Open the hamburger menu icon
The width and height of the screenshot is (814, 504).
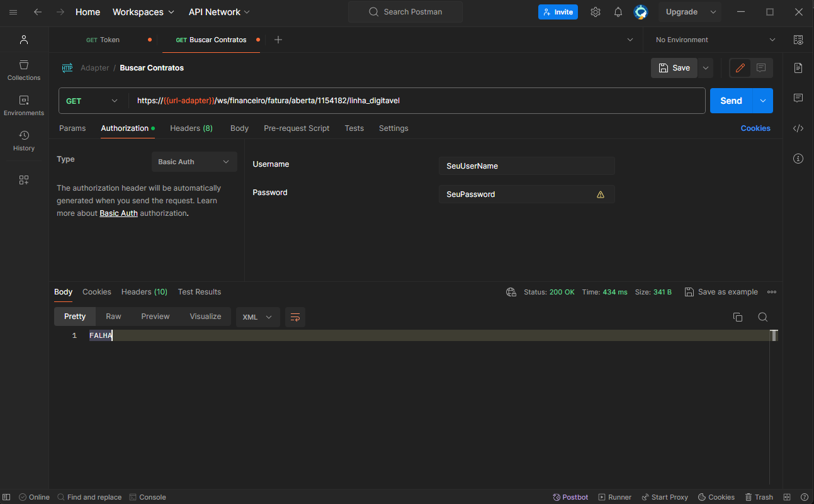[13, 12]
